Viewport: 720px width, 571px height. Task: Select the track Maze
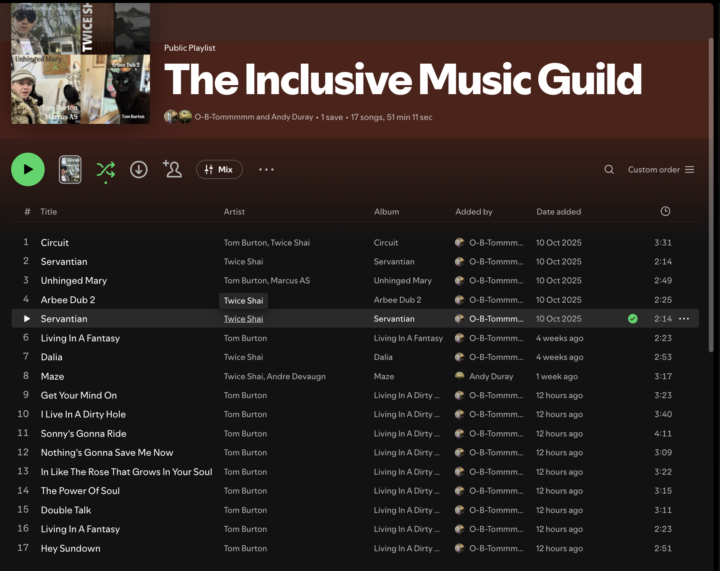(52, 376)
